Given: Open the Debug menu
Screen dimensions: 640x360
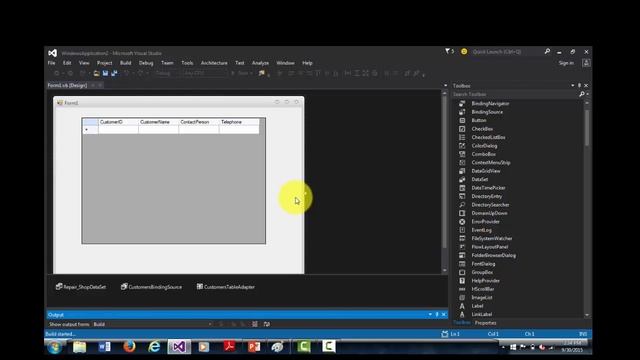Looking at the screenshot, I should coord(146,63).
